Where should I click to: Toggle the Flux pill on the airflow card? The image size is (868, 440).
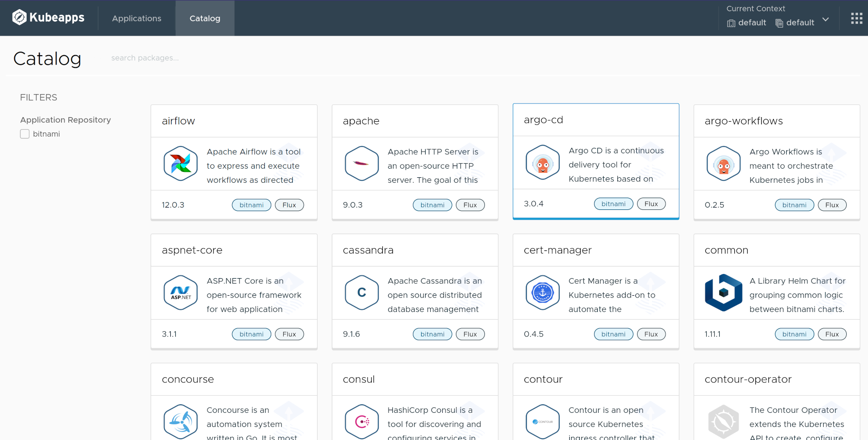pyautogui.click(x=289, y=205)
